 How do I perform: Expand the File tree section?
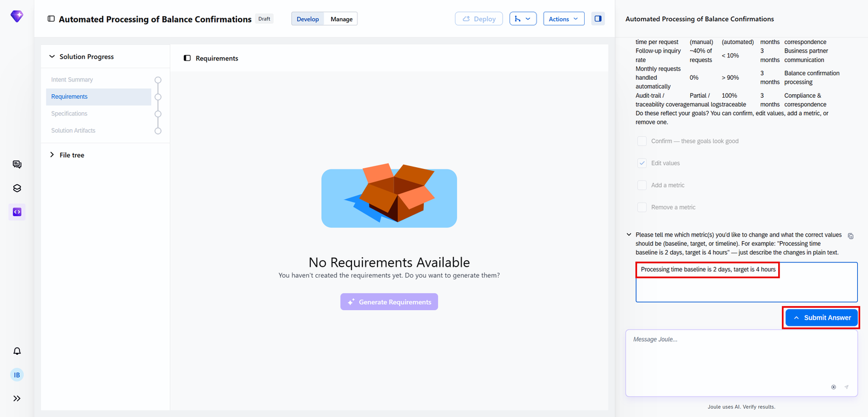(52, 155)
